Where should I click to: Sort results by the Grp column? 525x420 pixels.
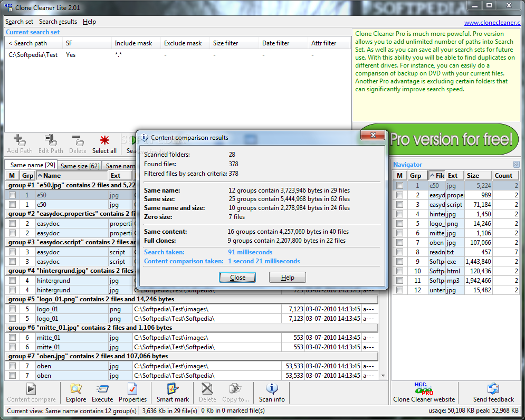(27, 176)
